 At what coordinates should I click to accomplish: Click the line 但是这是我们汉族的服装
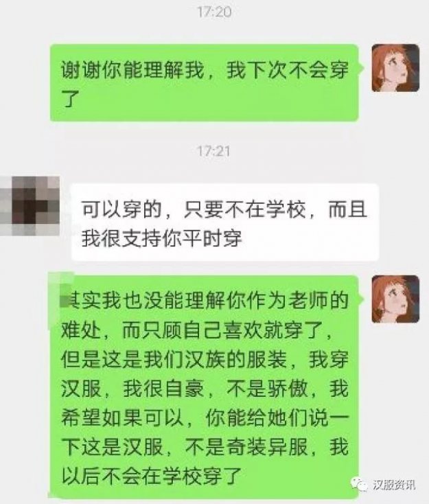coord(174,359)
